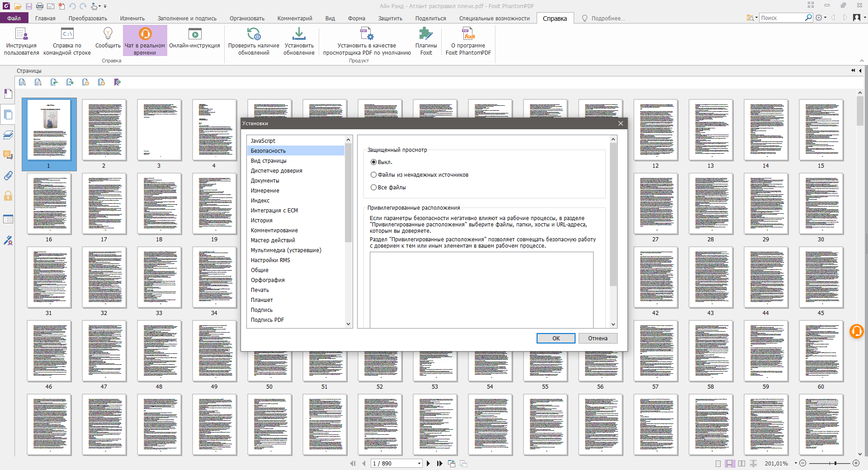Open the Attachments paperclip sidebar icon
This screenshot has height=470, width=868.
[8, 175]
